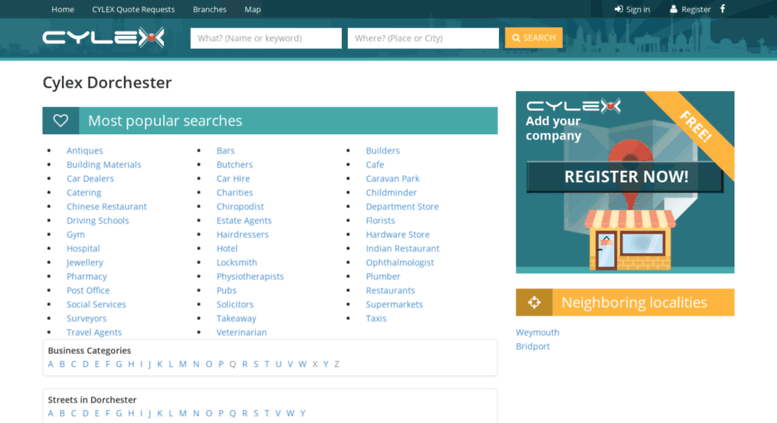Focus the Where? place or city field
Viewport: 777px width, 423px height.
pyautogui.click(x=423, y=38)
